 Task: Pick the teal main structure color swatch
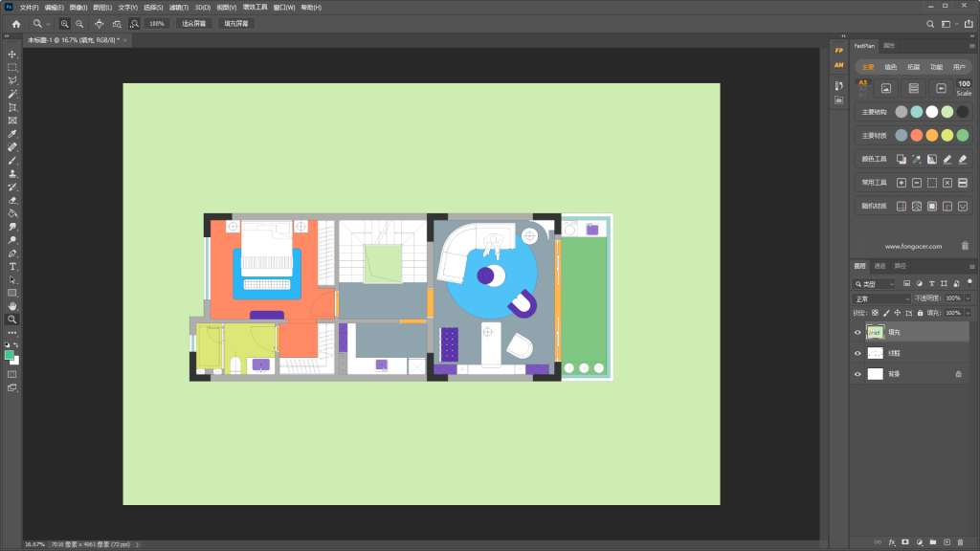(916, 112)
